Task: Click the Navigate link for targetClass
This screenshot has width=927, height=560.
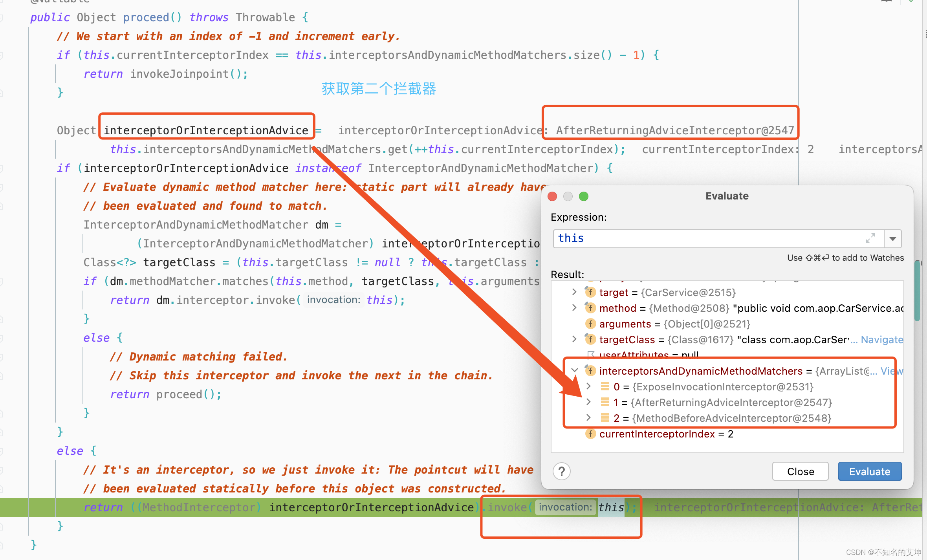Action: coord(882,340)
